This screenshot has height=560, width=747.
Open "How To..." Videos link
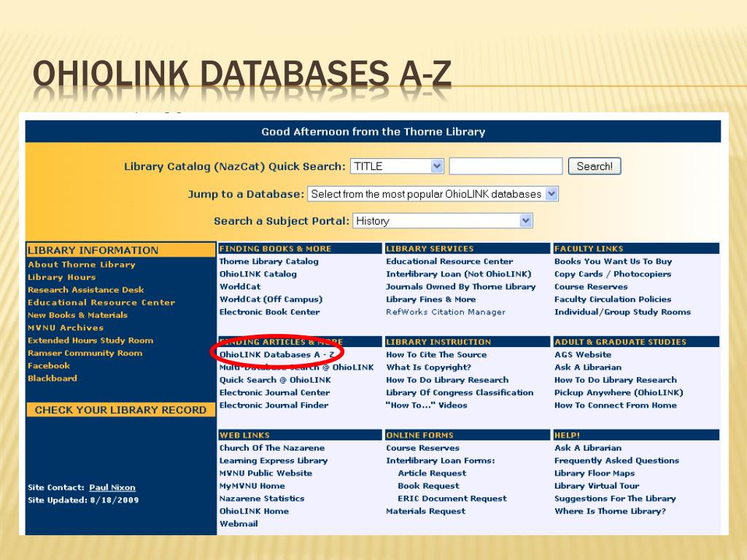point(426,405)
